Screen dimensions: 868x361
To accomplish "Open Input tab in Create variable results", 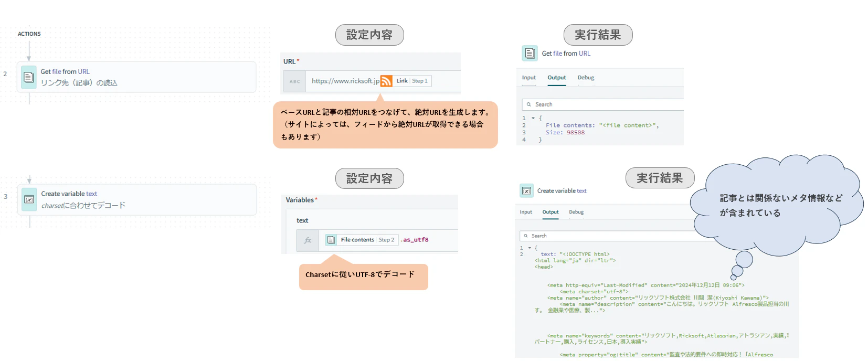I will [x=526, y=212].
